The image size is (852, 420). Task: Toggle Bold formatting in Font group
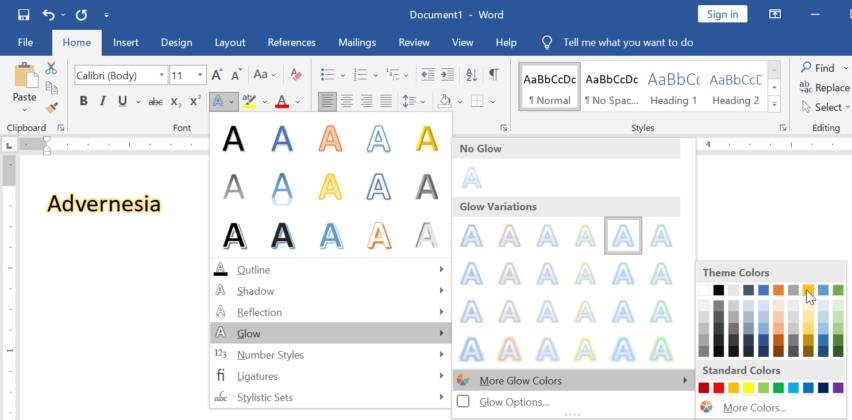pyautogui.click(x=83, y=101)
